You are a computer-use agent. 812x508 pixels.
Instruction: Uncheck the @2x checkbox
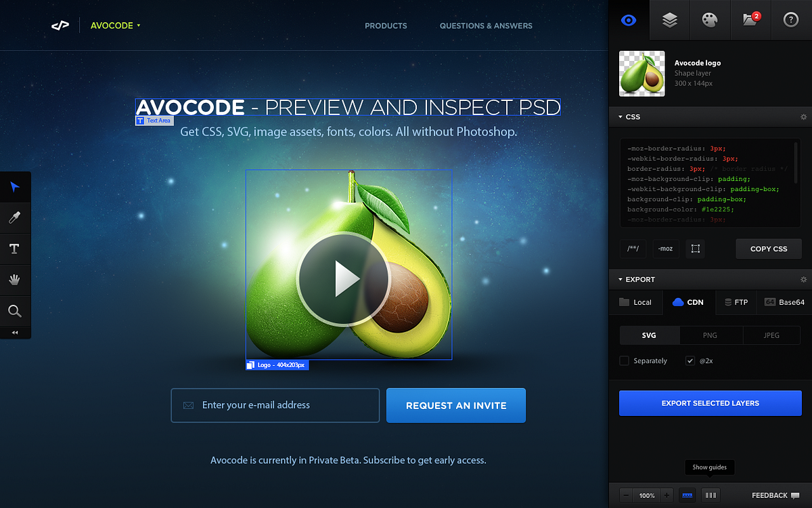pyautogui.click(x=690, y=361)
